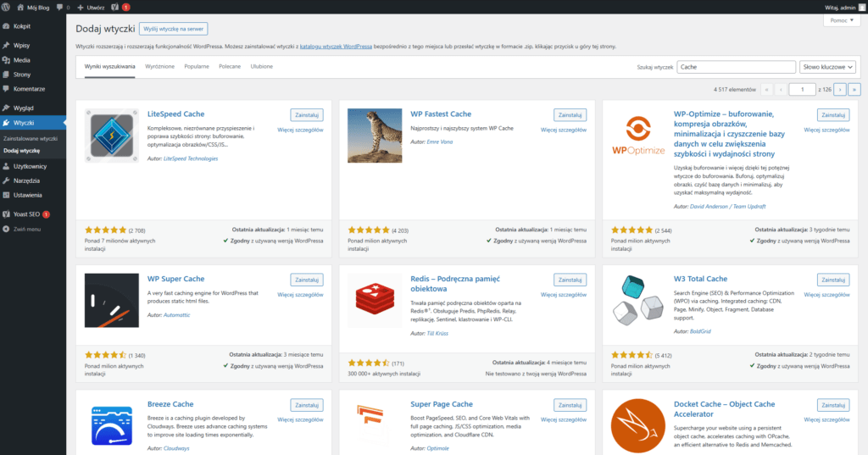This screenshot has height=455, width=868.
Task: Expand the Pomoc help panel
Action: [841, 19]
